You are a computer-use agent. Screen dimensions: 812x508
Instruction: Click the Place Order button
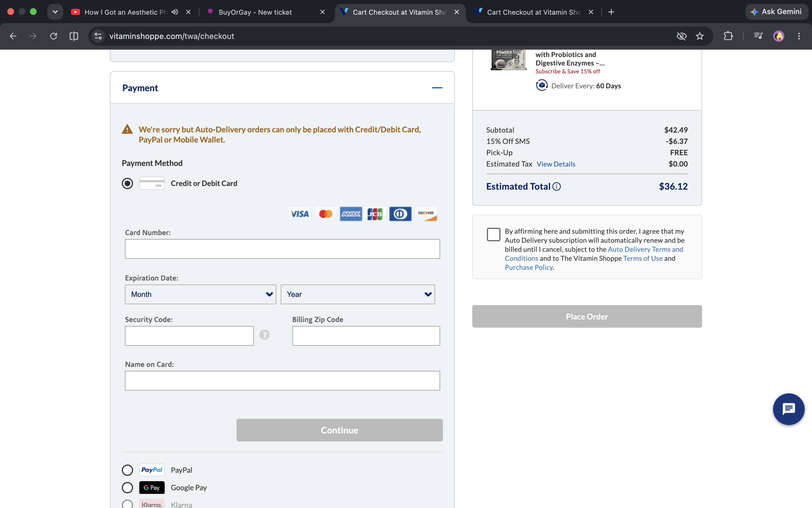pyautogui.click(x=587, y=316)
